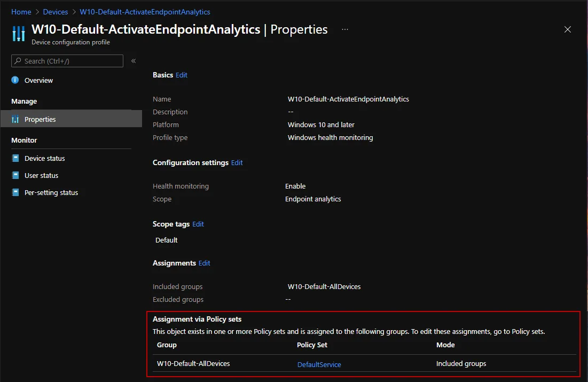This screenshot has height=382, width=588.
Task: Go to Home breadcrumb
Action: pyautogui.click(x=21, y=12)
